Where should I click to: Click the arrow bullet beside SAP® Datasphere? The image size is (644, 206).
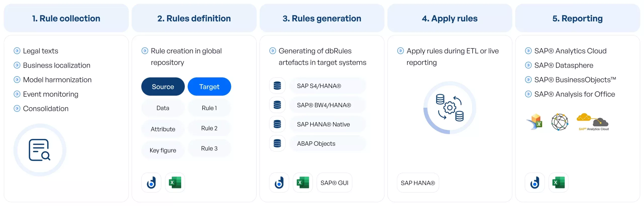(x=528, y=65)
